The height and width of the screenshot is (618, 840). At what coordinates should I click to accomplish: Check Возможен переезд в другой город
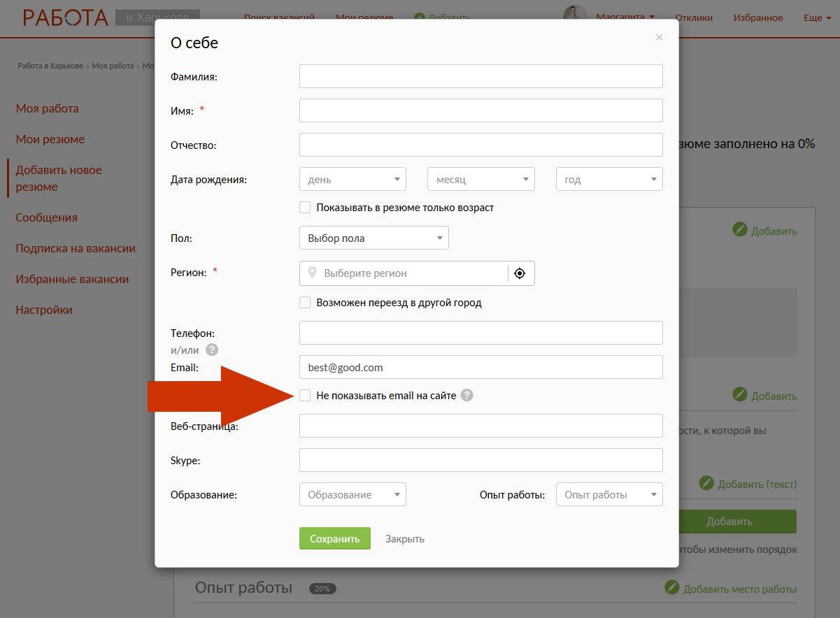(x=305, y=303)
